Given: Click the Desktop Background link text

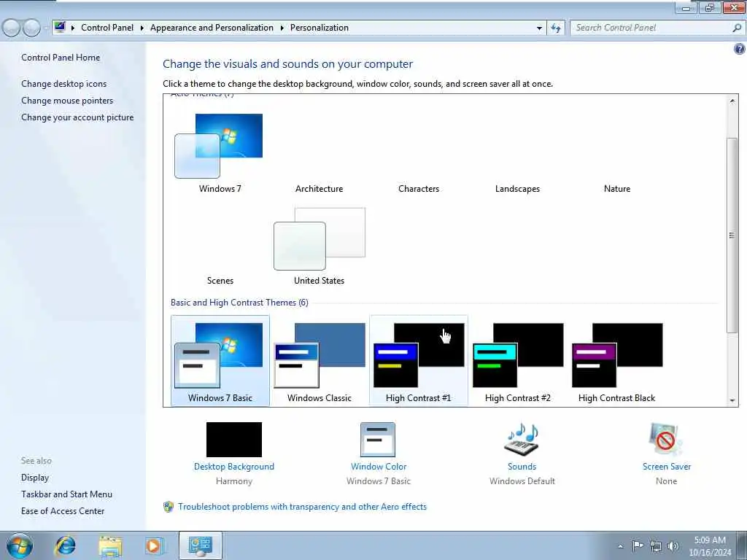Looking at the screenshot, I should 234,467.
